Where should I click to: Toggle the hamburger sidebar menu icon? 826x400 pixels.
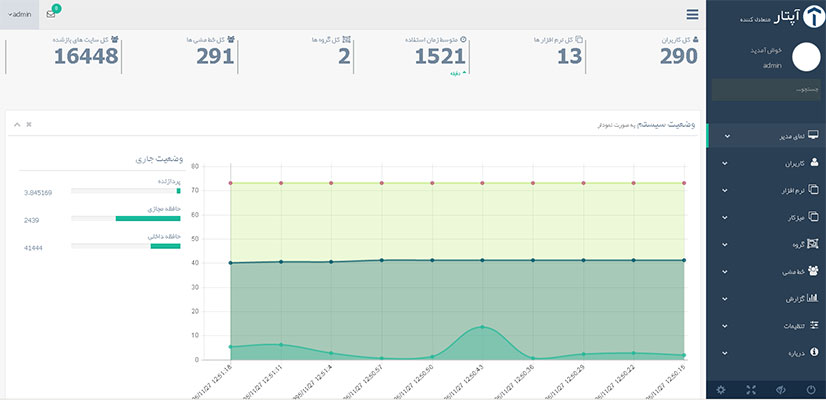[x=692, y=15]
